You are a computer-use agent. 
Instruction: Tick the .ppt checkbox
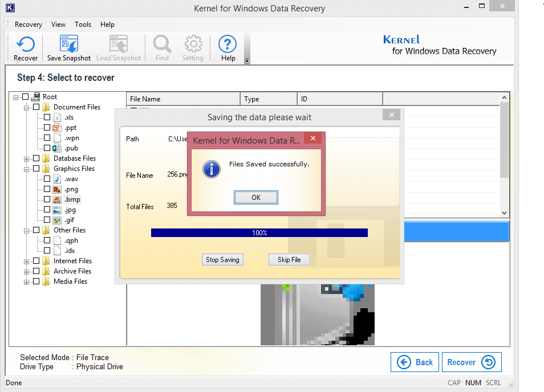47,128
